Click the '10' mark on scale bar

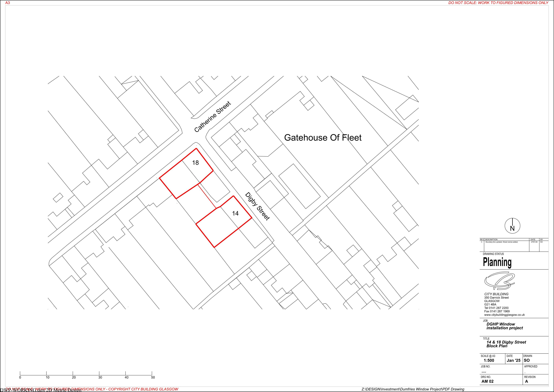pos(47,378)
